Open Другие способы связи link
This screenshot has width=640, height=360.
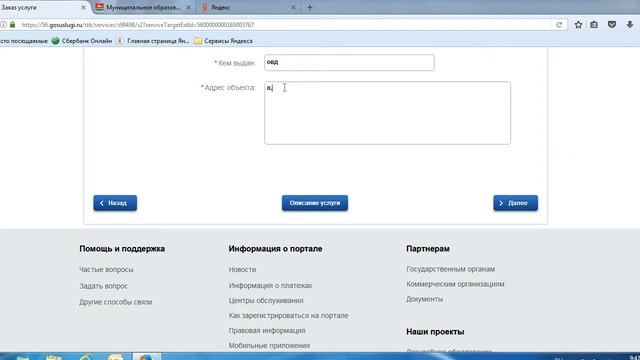pyautogui.click(x=116, y=302)
